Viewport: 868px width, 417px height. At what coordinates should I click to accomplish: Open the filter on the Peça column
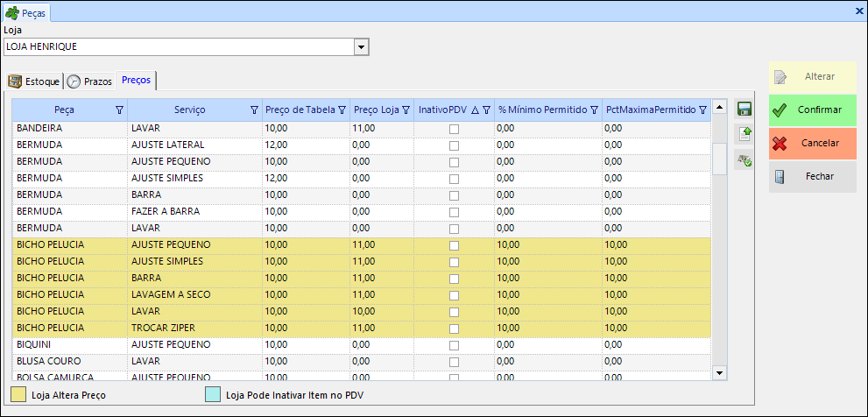tap(119, 110)
